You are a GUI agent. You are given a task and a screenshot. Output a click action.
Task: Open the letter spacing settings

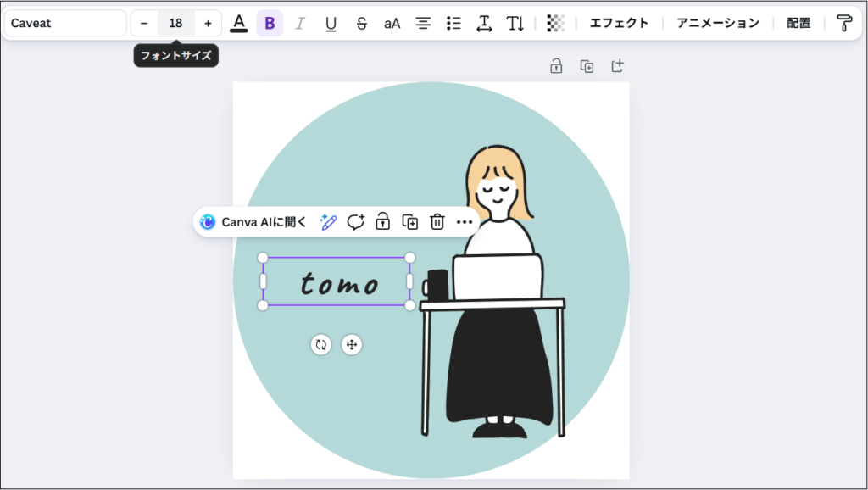pyautogui.click(x=484, y=23)
